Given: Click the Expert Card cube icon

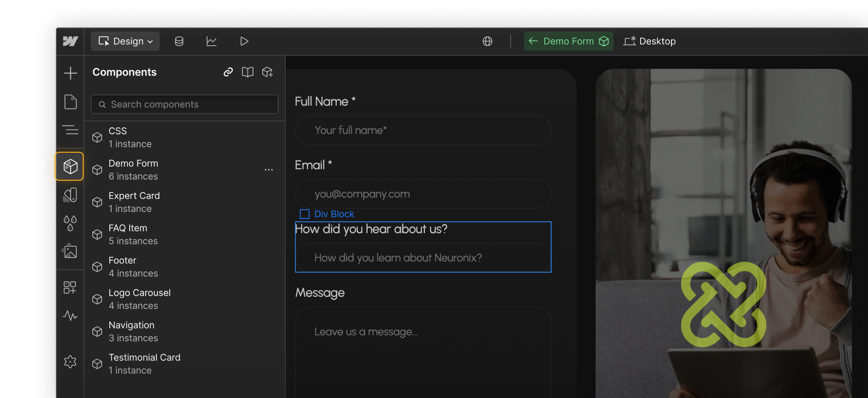Looking at the screenshot, I should [97, 202].
